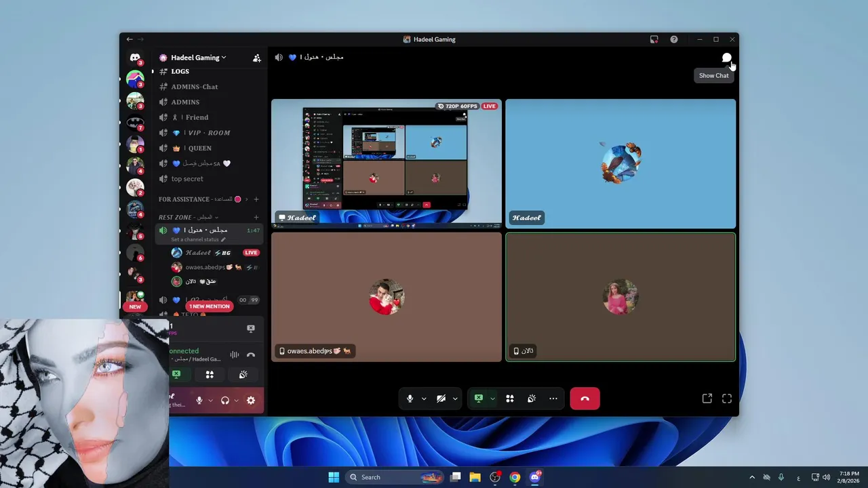The image size is (868, 488).
Task: Enter full screen for the call
Action: coord(727,399)
